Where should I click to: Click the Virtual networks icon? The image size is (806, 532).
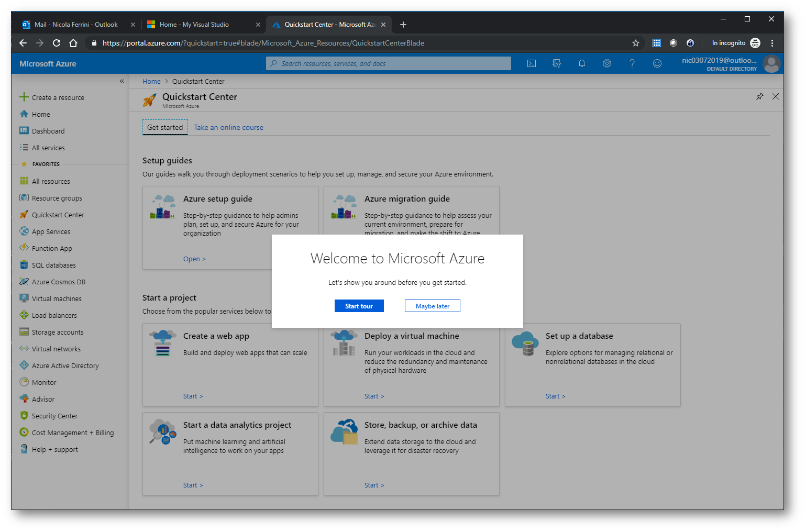coord(24,348)
